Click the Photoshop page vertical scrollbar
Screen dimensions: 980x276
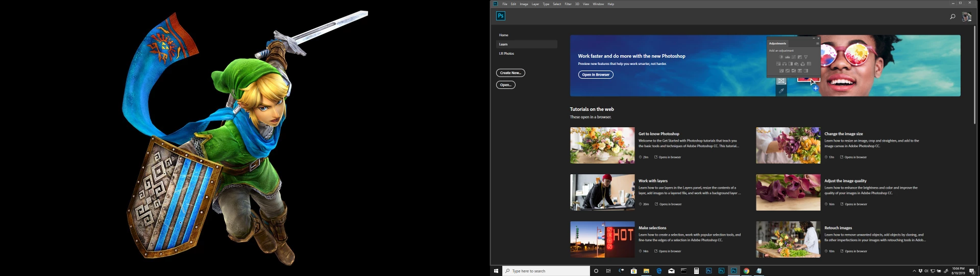(974, 75)
